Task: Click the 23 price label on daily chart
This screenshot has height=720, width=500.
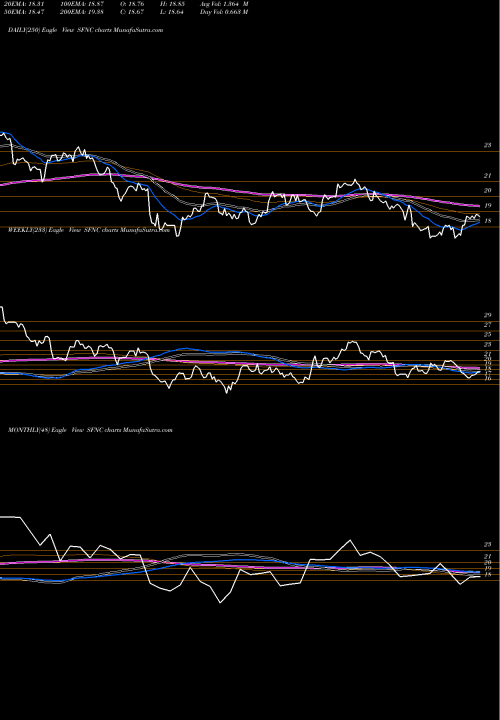Action: [487, 145]
